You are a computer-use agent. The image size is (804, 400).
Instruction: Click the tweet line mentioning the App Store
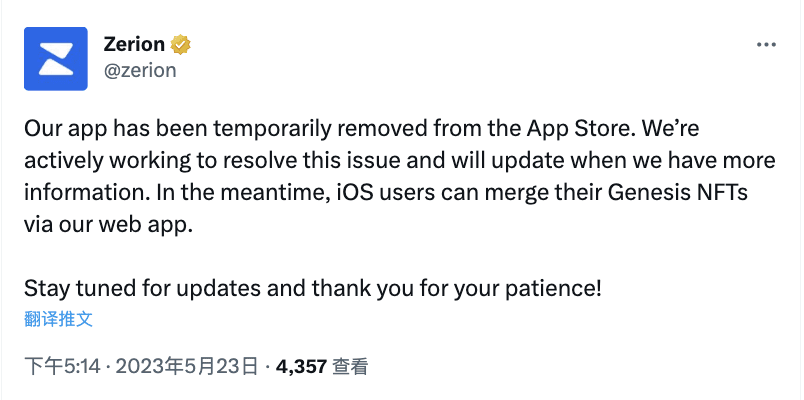click(x=361, y=129)
